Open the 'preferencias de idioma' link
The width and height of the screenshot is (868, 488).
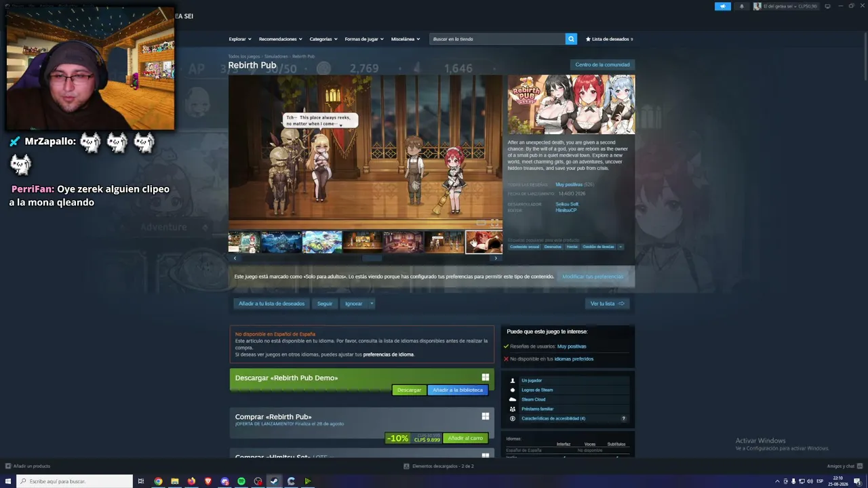(389, 354)
